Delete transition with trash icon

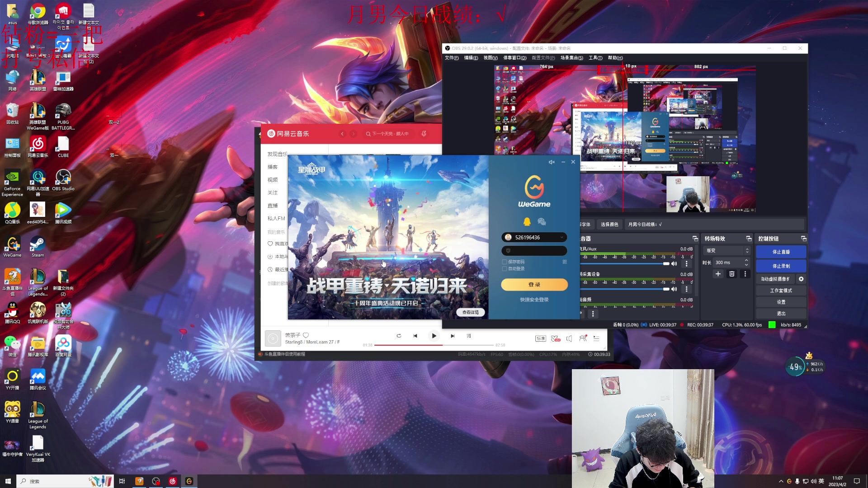click(732, 274)
